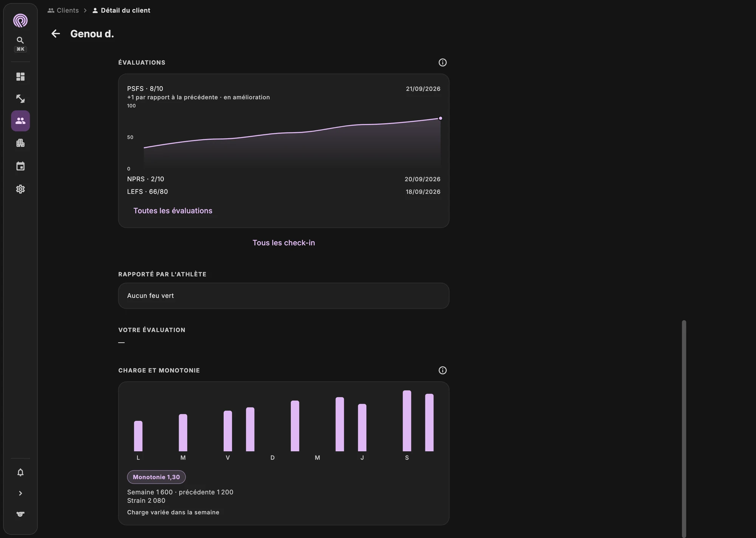756x538 pixels.
Task: Open the dashboard grid icon
Action: (x=20, y=77)
